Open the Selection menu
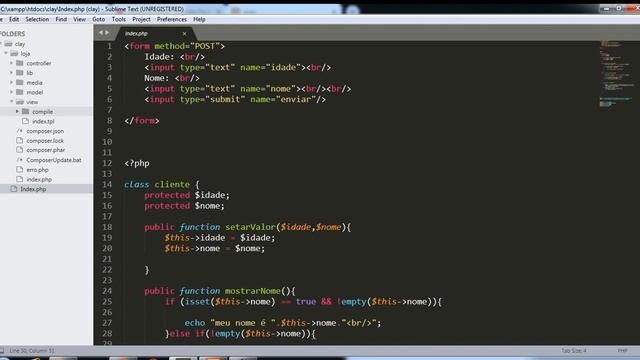Image resolution: width=640 pixels, height=360 pixels. [x=37, y=19]
